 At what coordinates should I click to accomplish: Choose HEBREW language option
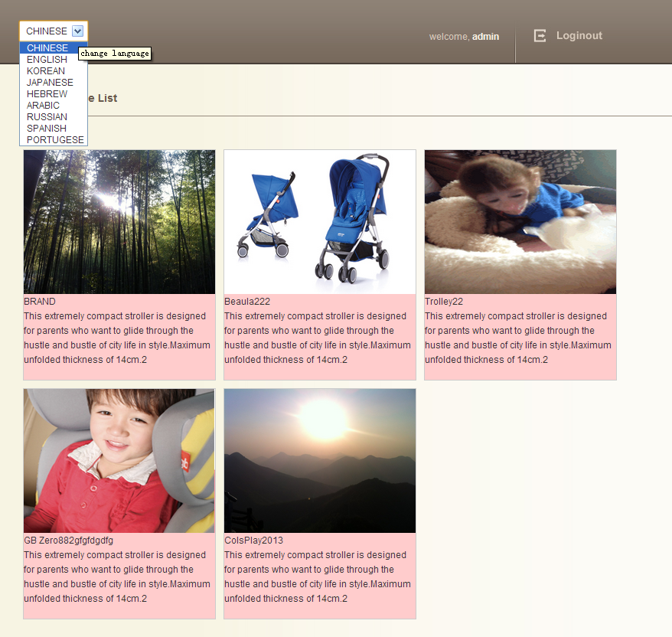coord(54,94)
